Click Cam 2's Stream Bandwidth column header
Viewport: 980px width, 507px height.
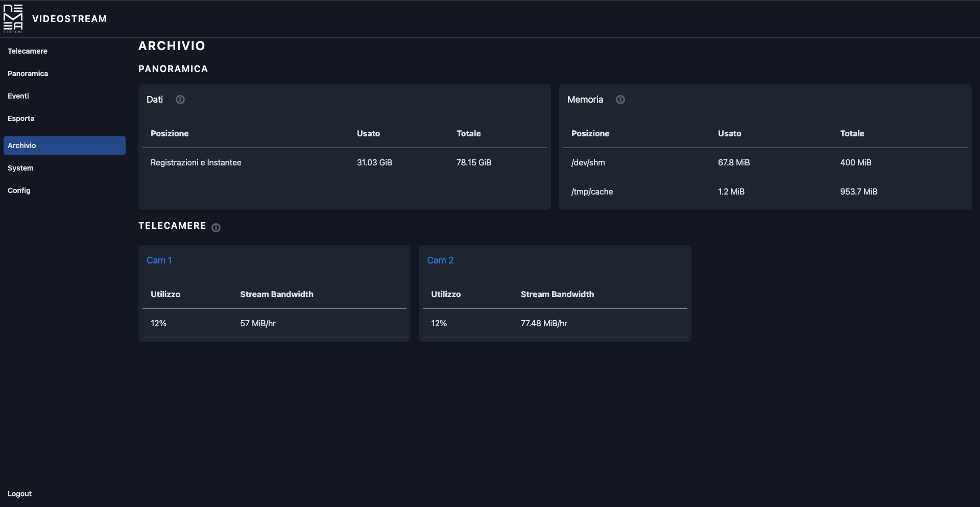click(x=557, y=294)
